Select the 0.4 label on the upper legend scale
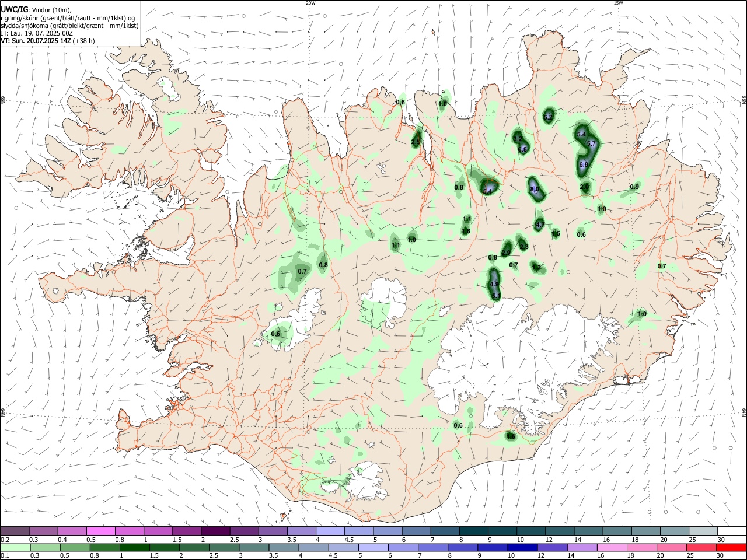 click(x=62, y=540)
